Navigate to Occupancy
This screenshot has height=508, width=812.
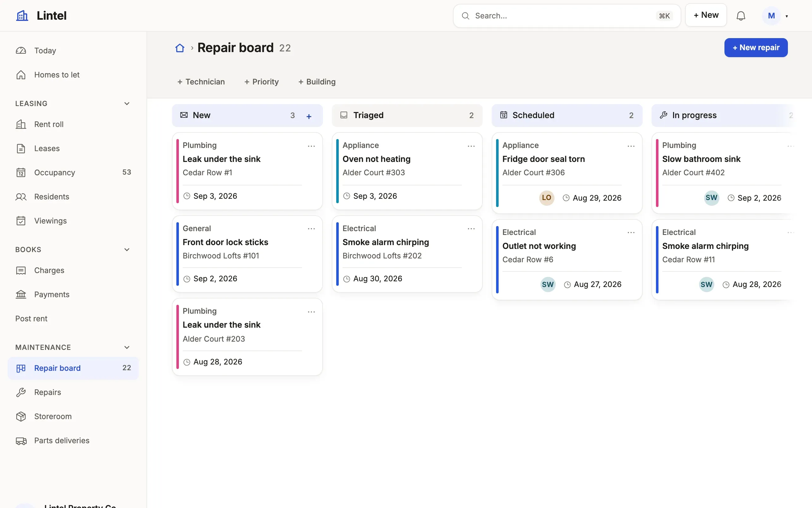coord(73,173)
